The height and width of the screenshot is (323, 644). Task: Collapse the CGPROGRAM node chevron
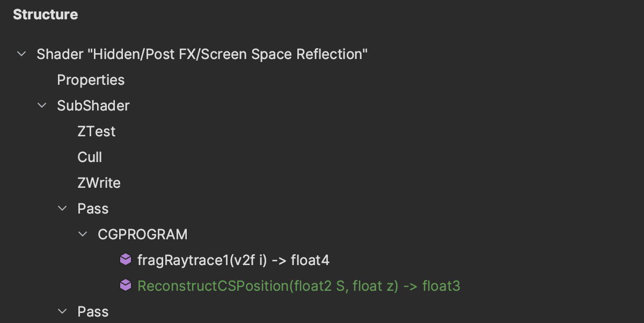(x=83, y=234)
